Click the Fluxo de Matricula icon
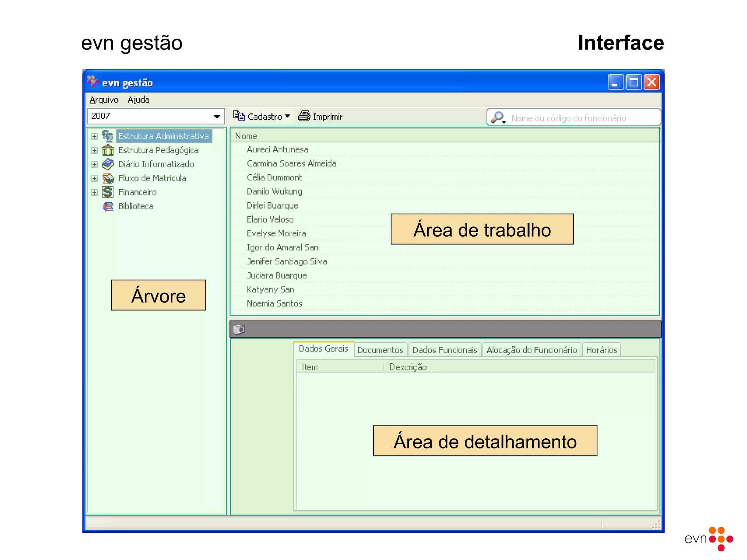This screenshot has width=747, height=560. [108, 178]
